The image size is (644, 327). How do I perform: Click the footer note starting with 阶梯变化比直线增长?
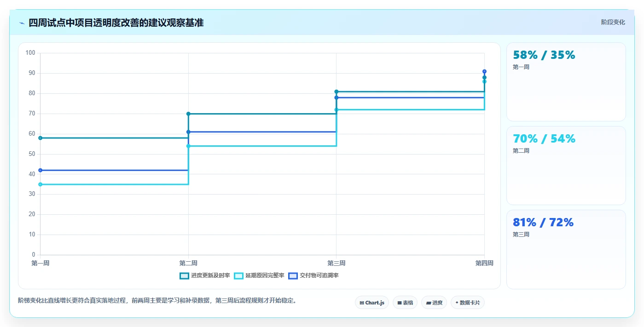pos(158,301)
